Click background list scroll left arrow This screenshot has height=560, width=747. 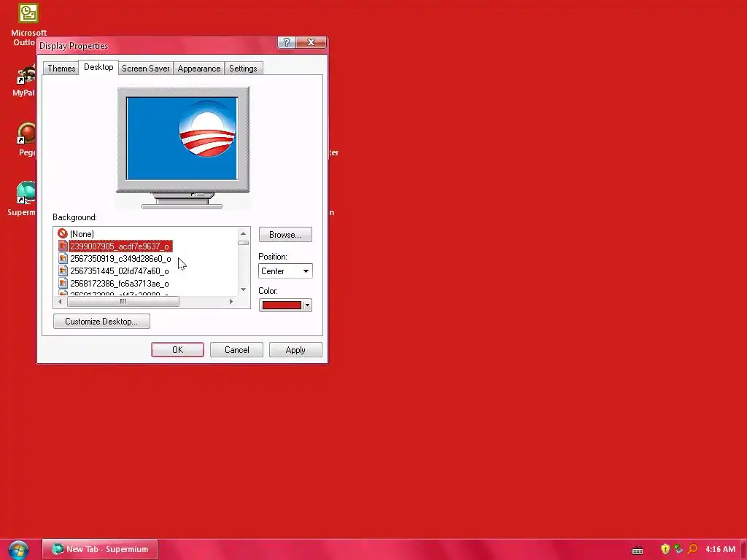[60, 301]
